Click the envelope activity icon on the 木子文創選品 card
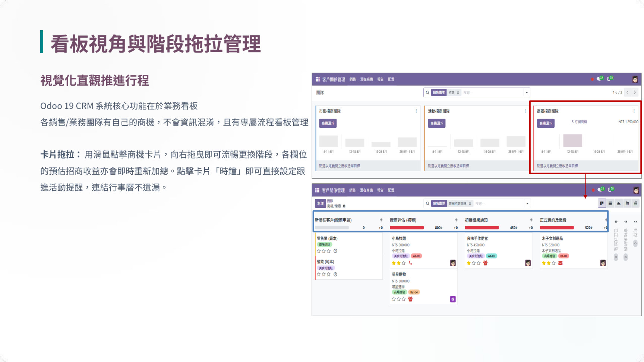This screenshot has height=362, width=644. pyautogui.click(x=561, y=263)
